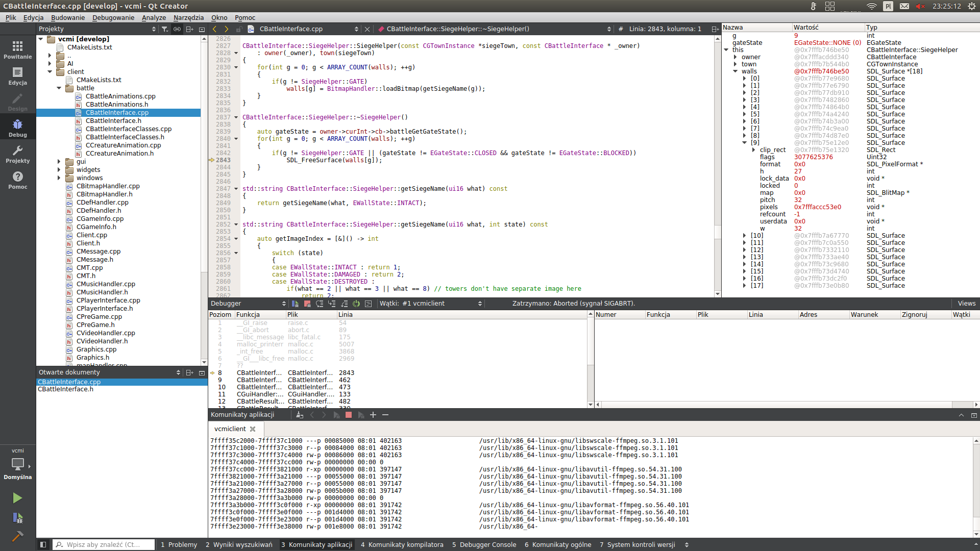
Task: Stop the debugger with red stop icon
Action: (x=307, y=304)
